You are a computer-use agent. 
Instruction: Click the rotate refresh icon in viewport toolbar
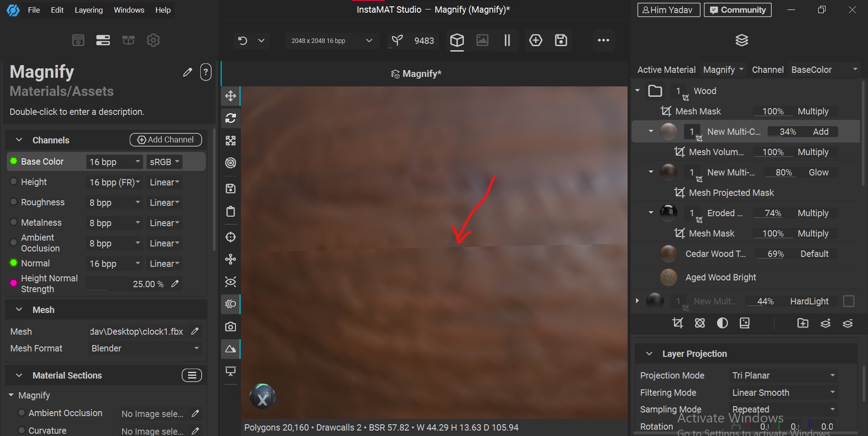pos(231,118)
